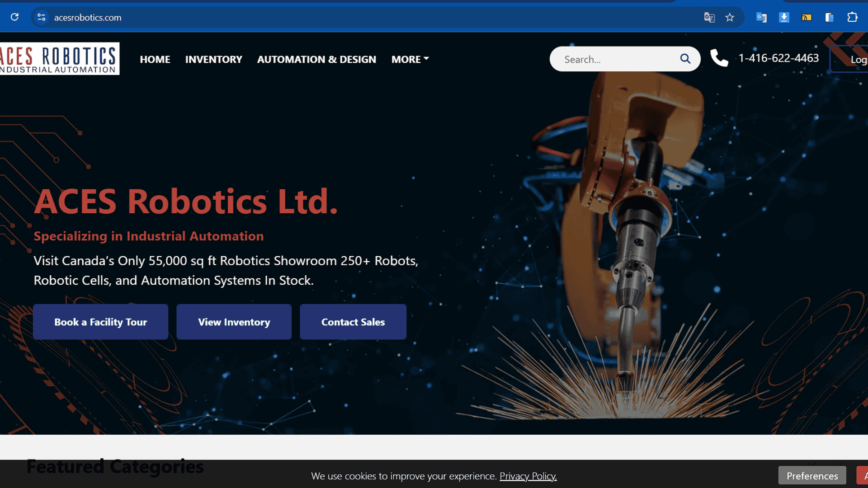This screenshot has height=488, width=868.
Task: Open the INVENTORY menu item
Action: point(213,59)
